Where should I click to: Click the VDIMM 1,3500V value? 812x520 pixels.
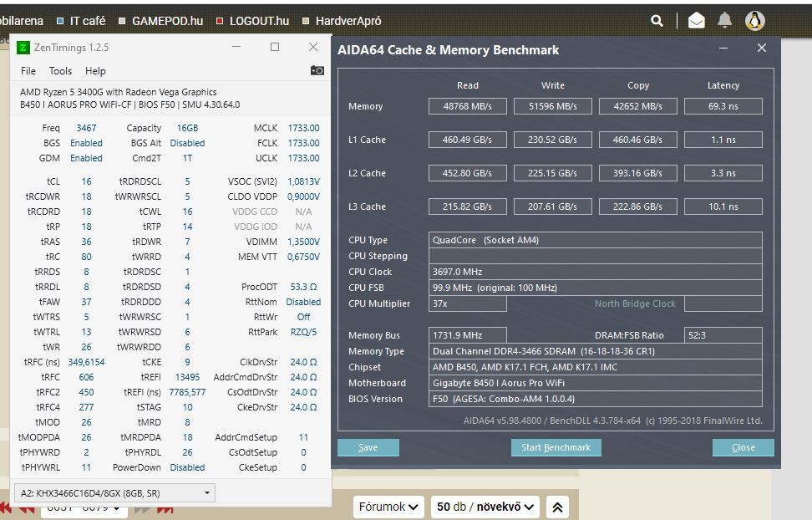(303, 242)
